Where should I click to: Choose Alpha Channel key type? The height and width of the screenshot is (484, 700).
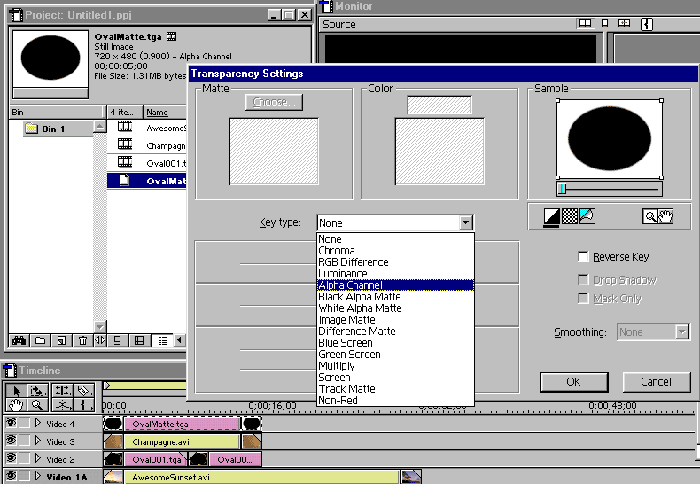click(x=395, y=285)
